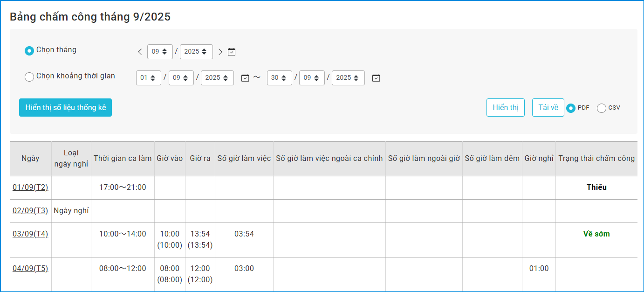Open calendar icon for range end date
Viewport: 644px width, 292px height.
[376, 78]
